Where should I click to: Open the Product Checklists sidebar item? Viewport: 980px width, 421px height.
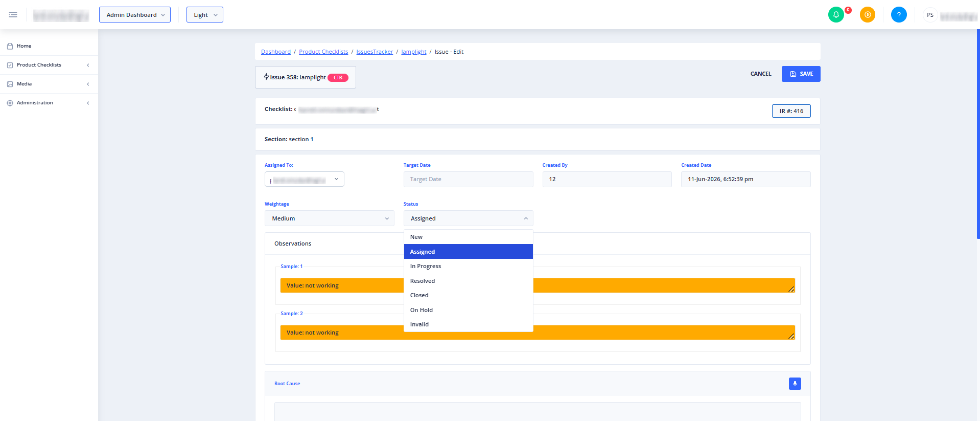(x=49, y=65)
